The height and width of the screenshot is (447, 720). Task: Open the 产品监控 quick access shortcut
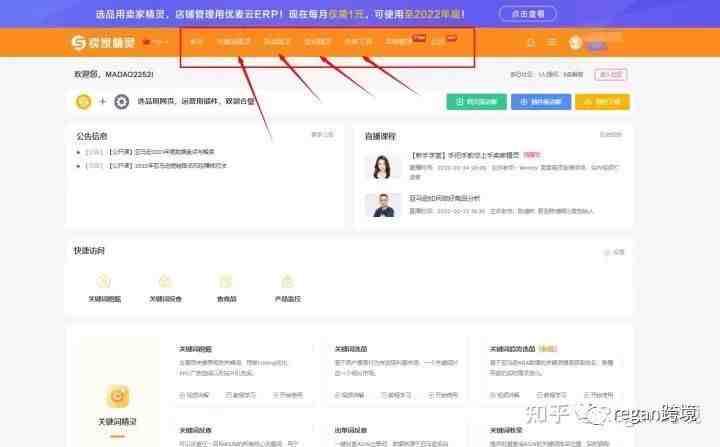pos(287,288)
